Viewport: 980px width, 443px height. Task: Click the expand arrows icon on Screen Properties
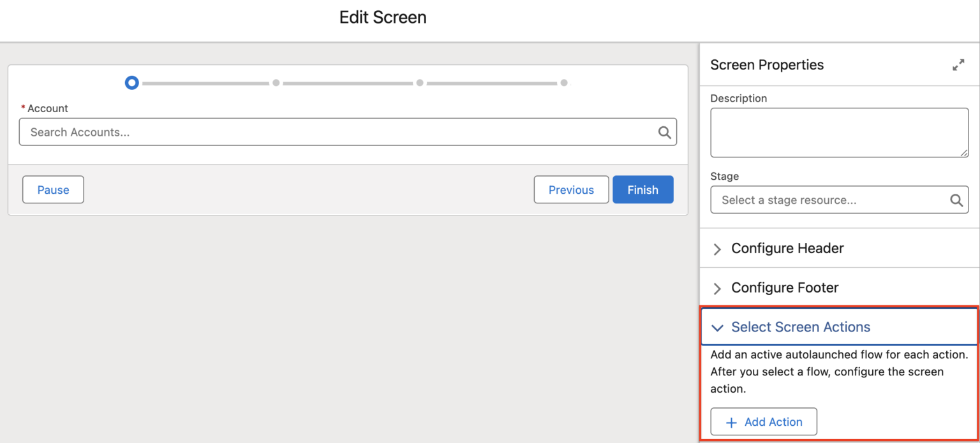958,64
